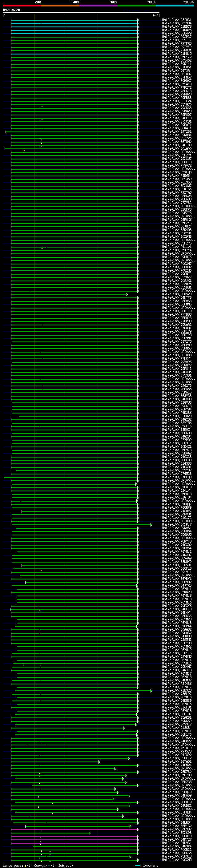
Task: Click the cyan alignment bar for UniRef100_A8IQC1
Action: pos(75,20)
